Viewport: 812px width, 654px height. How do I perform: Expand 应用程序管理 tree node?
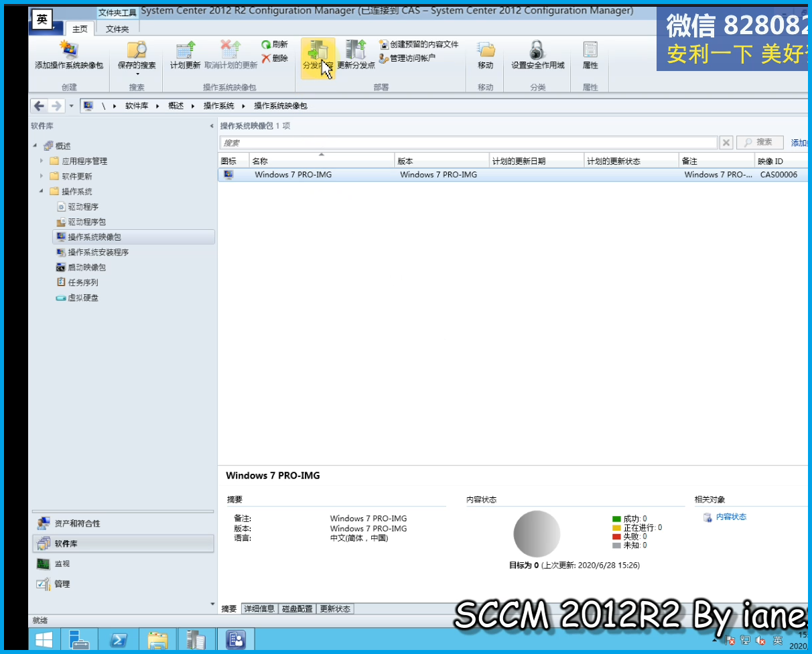(42, 161)
